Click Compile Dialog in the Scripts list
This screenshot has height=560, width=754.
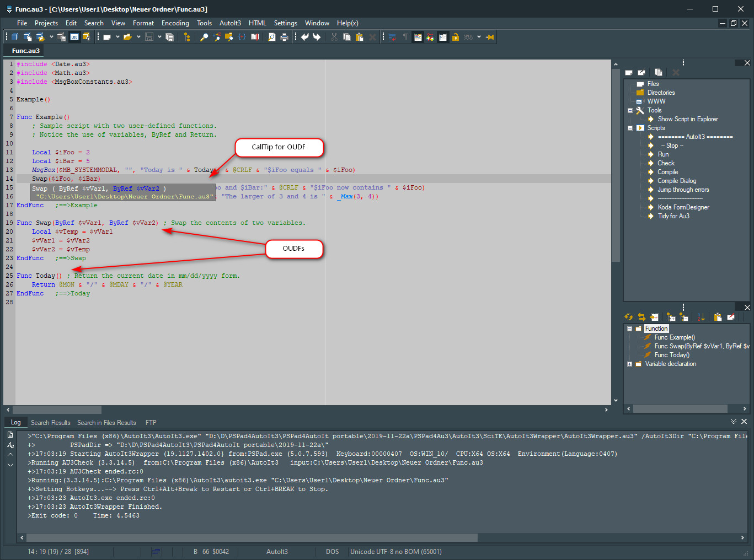click(676, 181)
